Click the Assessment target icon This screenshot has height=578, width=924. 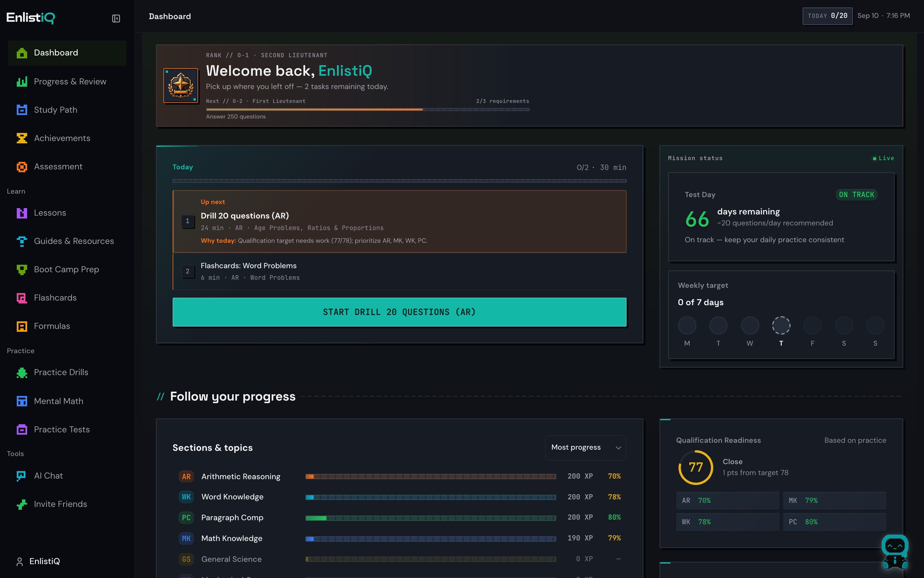[x=22, y=167]
